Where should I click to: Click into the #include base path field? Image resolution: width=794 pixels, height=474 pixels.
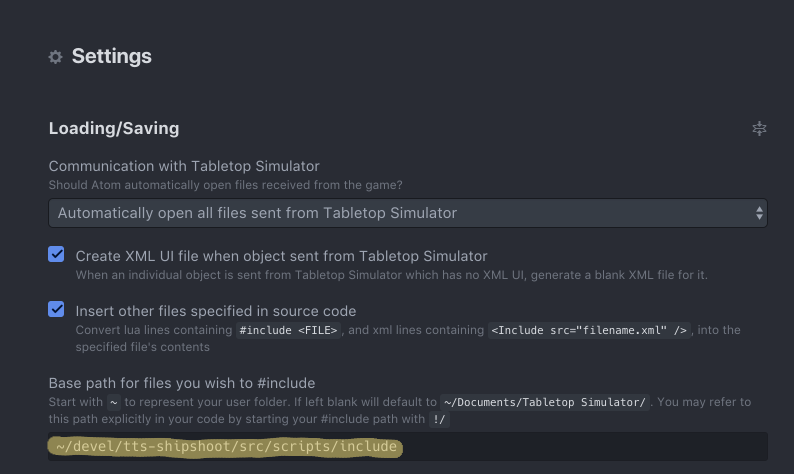[408, 447]
